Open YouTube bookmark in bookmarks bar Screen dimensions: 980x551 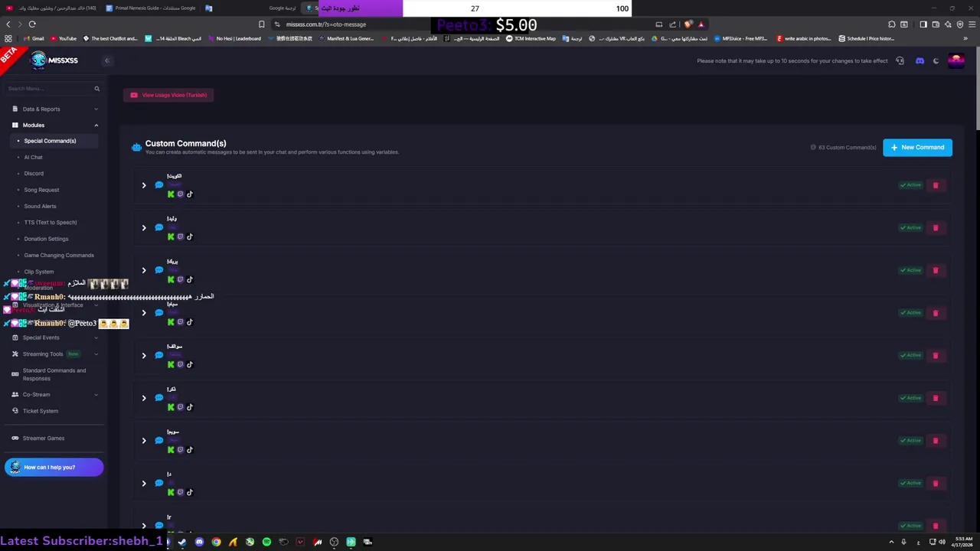64,38
